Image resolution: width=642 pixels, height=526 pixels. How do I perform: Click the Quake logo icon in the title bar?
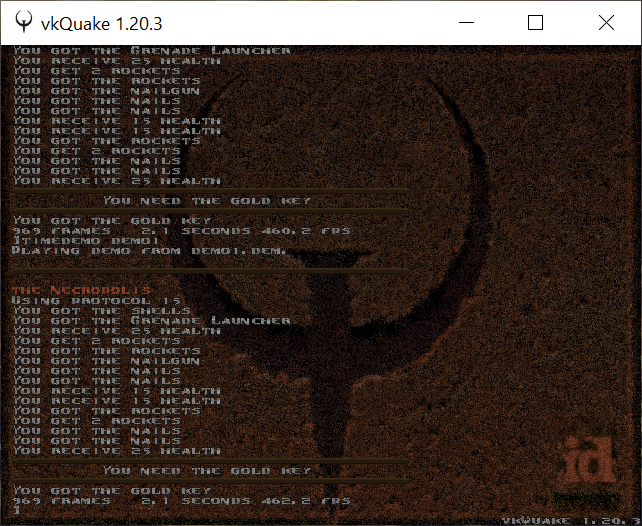point(24,23)
